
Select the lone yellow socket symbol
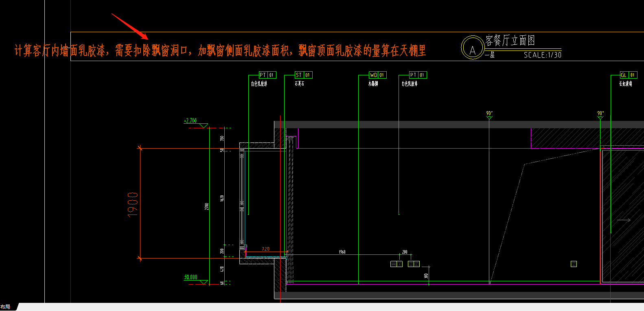tap(574, 264)
